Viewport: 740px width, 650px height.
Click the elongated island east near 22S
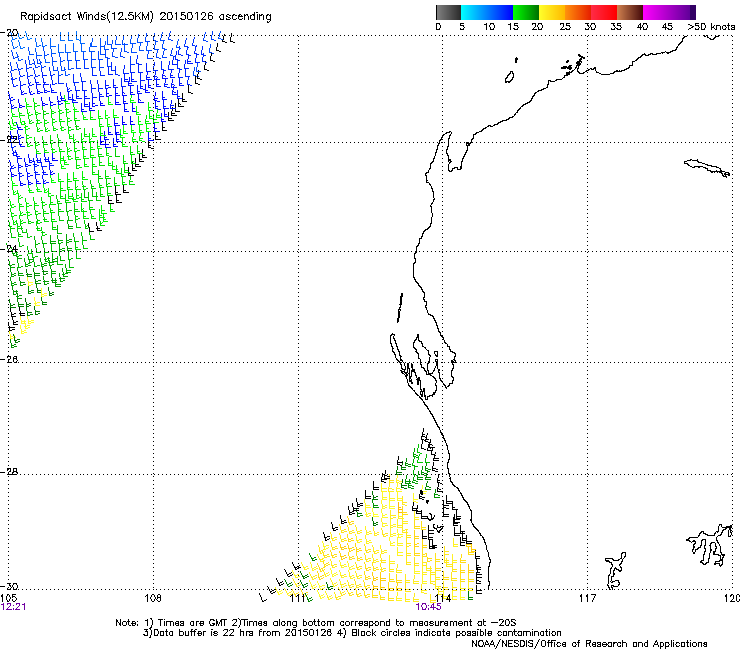pyautogui.click(x=707, y=168)
